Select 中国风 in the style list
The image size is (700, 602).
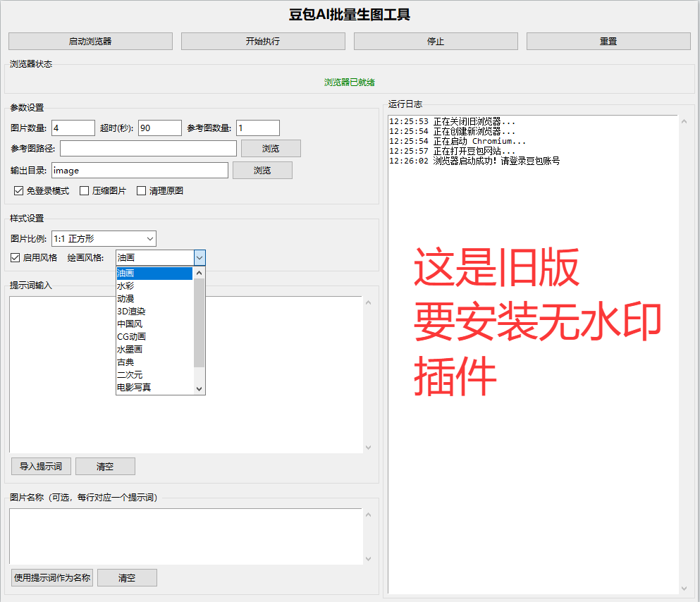pyautogui.click(x=154, y=324)
